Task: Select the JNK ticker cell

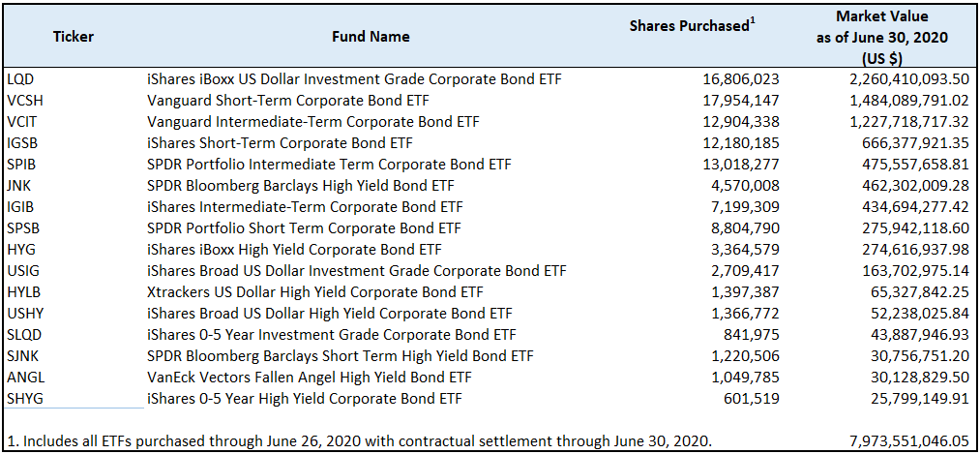Action: pyautogui.click(x=19, y=185)
